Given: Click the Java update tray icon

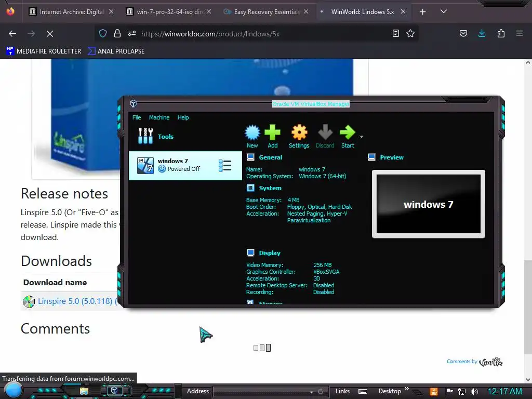Looking at the screenshot, I should pos(434,392).
